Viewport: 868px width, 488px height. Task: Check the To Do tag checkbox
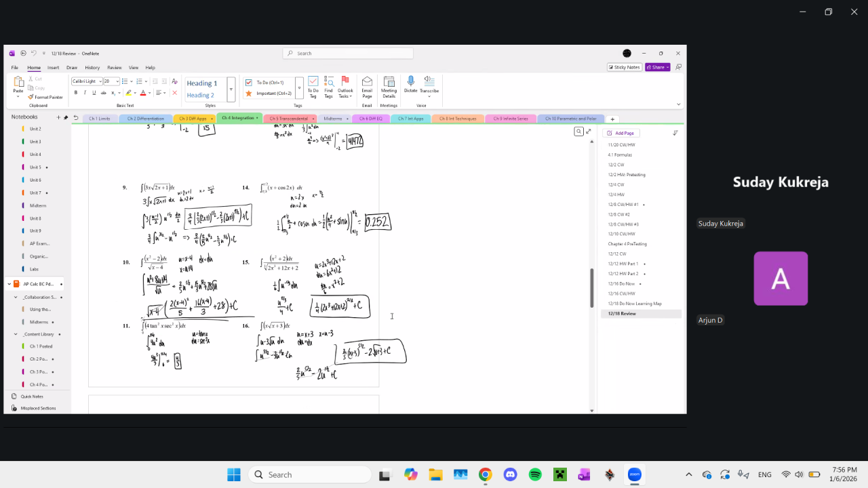[249, 83]
